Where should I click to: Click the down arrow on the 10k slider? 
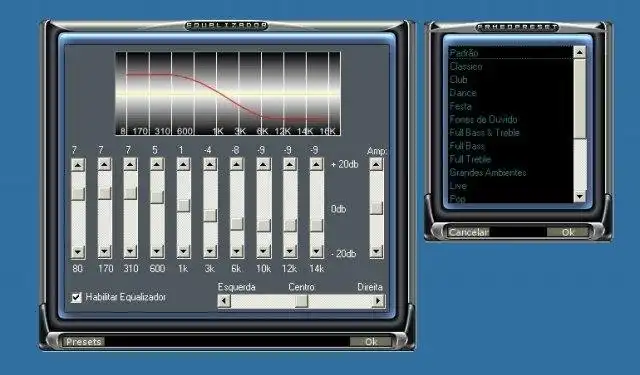264,251
